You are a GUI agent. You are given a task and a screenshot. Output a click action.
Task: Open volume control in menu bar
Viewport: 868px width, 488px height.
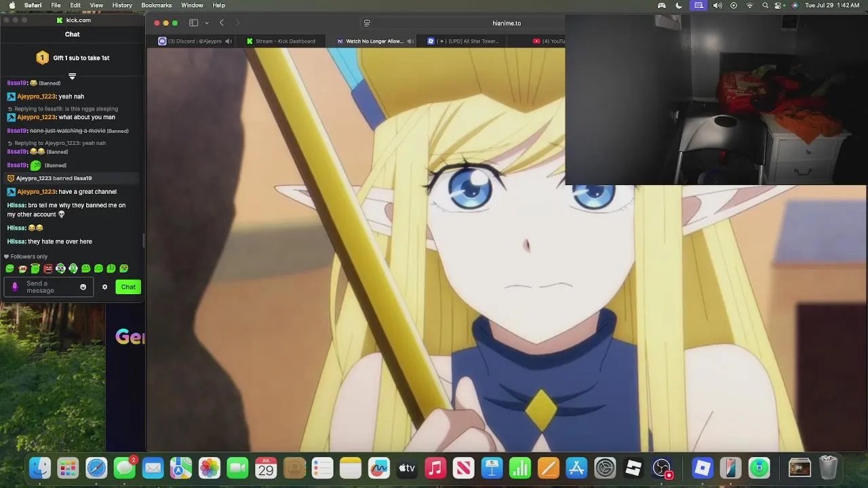tap(717, 5)
